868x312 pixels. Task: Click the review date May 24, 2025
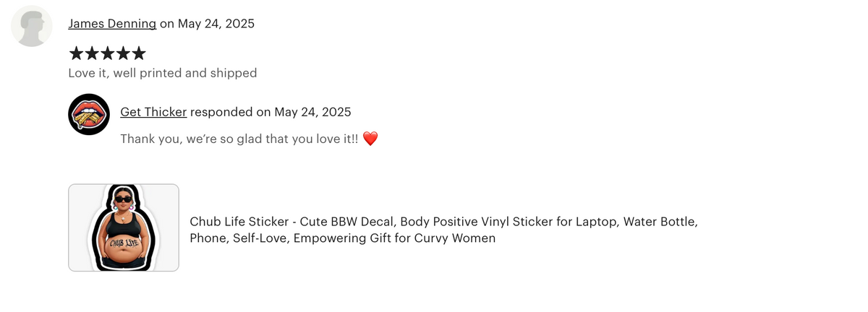pyautogui.click(x=215, y=23)
